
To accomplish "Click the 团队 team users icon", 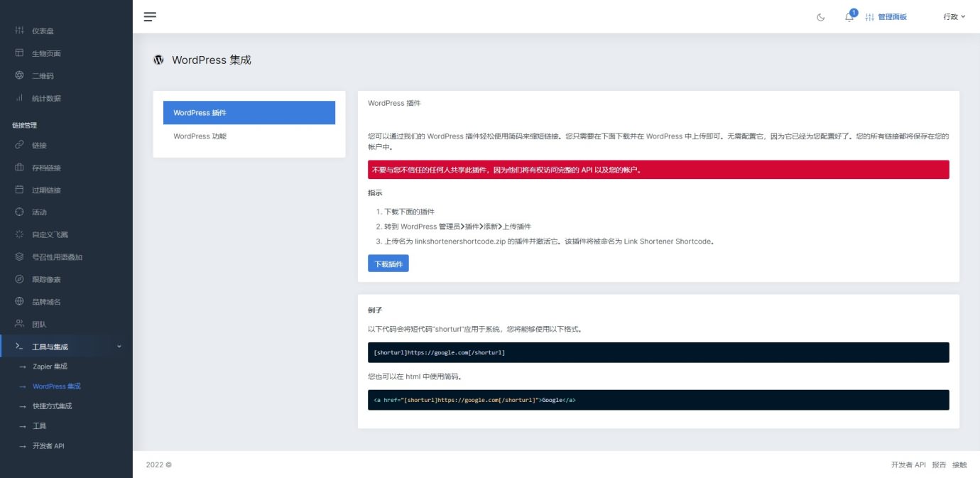I will tap(19, 324).
